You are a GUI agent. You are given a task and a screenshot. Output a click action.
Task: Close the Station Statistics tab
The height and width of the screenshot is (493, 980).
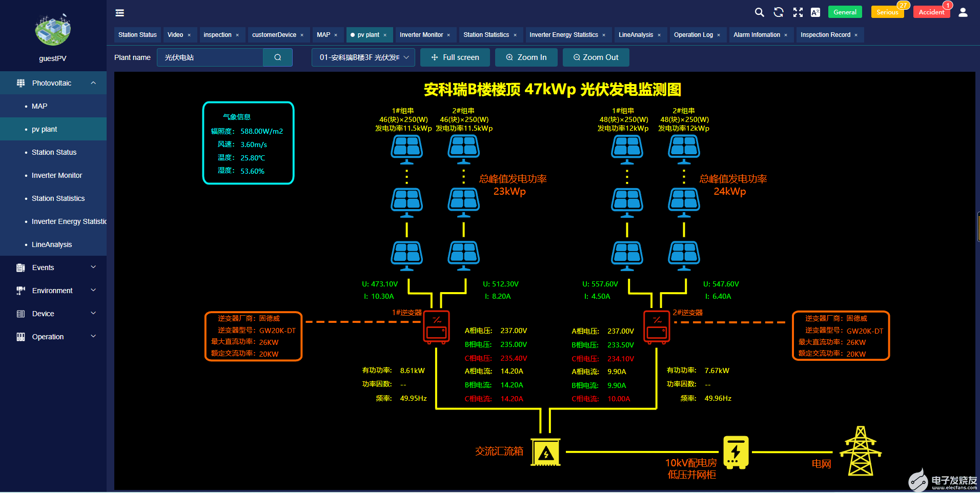515,35
